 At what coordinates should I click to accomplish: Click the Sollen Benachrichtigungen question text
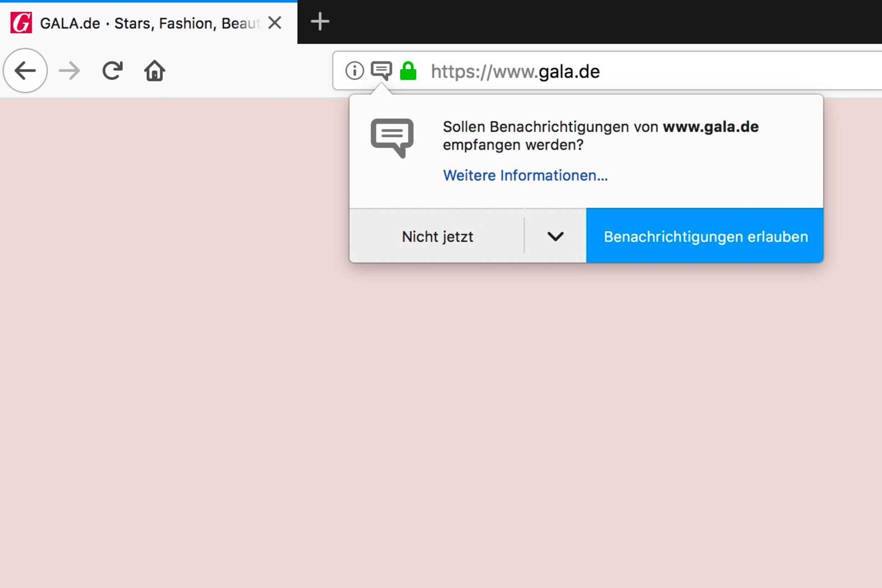(600, 135)
